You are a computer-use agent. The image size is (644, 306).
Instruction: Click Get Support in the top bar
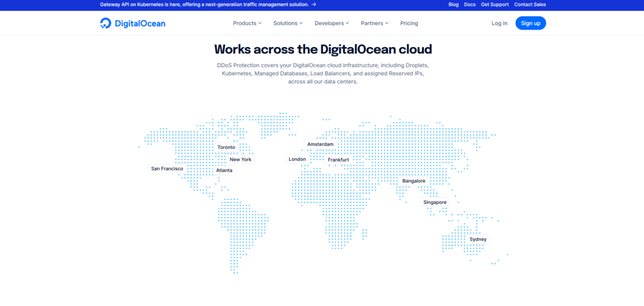coord(494,4)
